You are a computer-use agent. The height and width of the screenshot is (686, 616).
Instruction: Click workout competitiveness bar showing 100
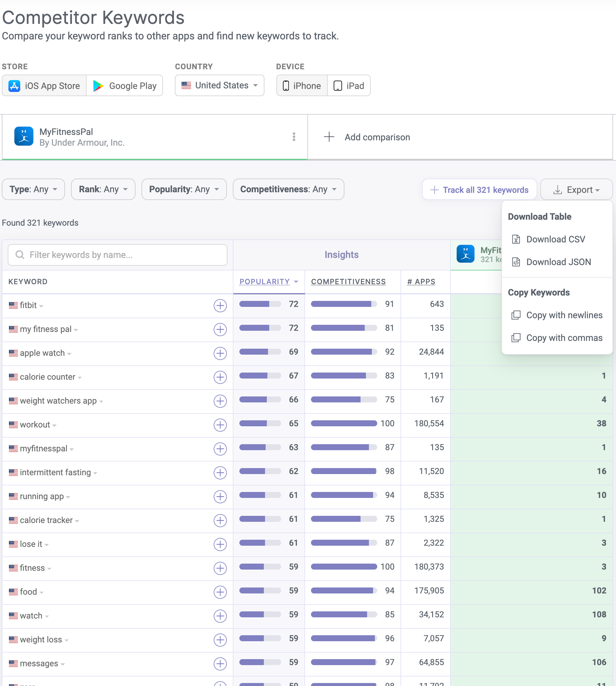pos(344,423)
